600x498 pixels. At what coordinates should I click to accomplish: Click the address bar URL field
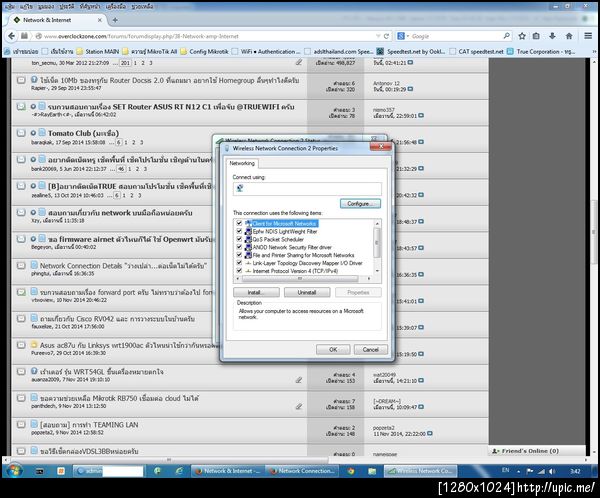tap(207, 36)
